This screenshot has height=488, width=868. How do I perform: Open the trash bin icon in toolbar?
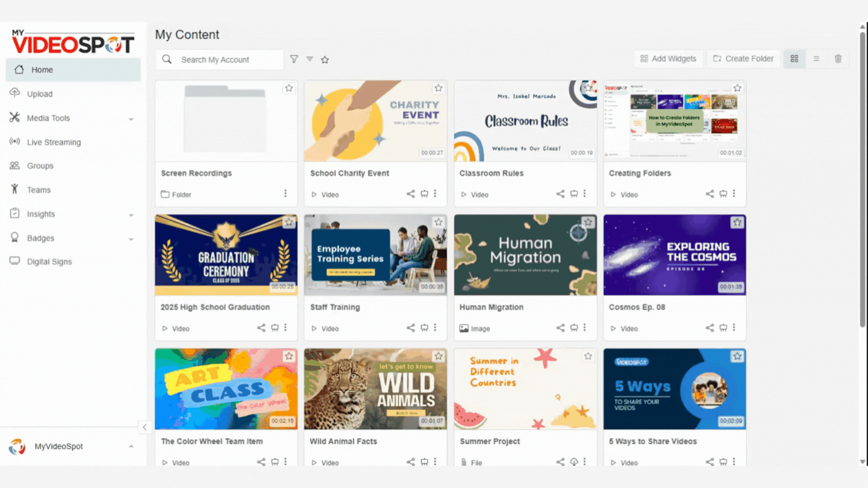(838, 59)
